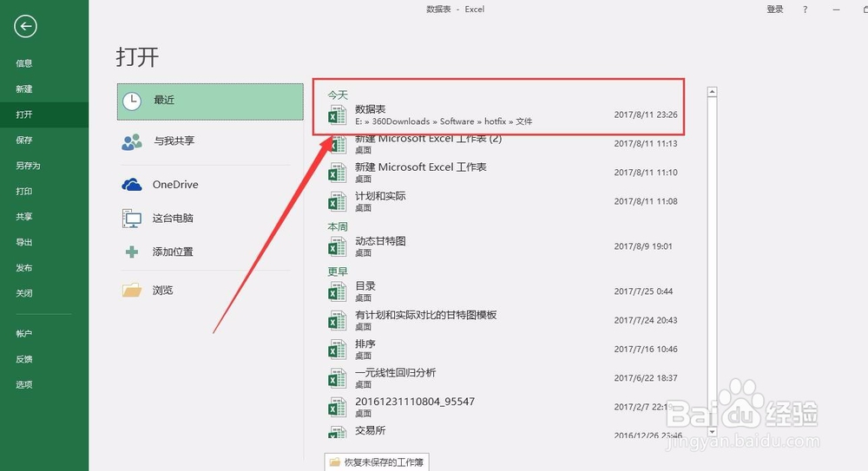Click the people icon for Shared with me
The width and height of the screenshot is (868, 471).
point(132,141)
